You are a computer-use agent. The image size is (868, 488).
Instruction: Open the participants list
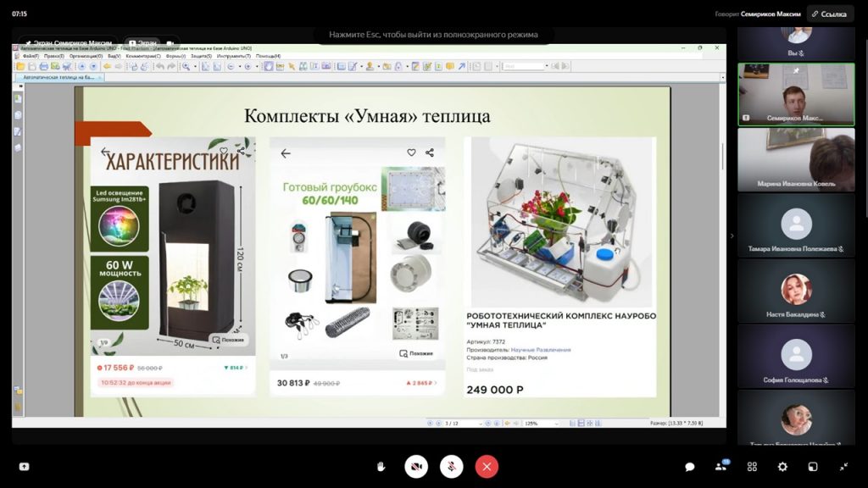point(721,467)
